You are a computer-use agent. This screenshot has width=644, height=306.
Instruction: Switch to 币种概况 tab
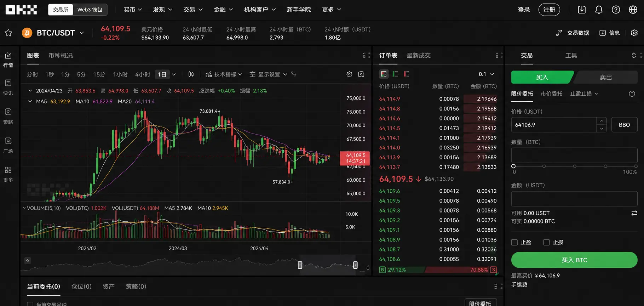tap(61, 56)
